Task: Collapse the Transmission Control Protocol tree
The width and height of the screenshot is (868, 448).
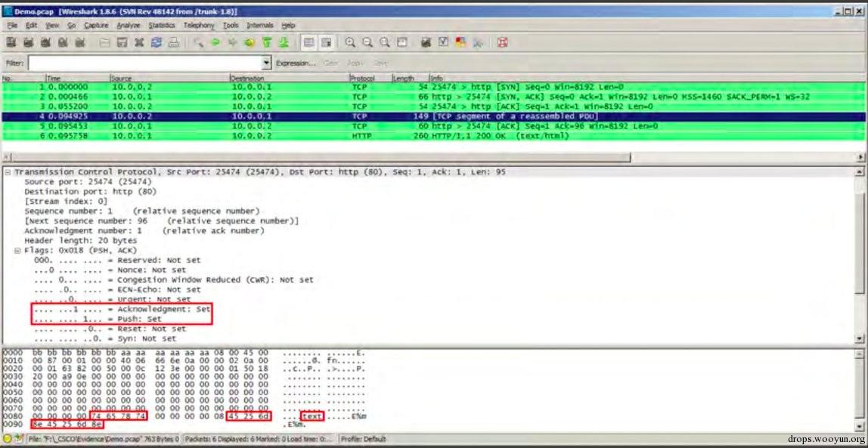Action: tap(8, 172)
